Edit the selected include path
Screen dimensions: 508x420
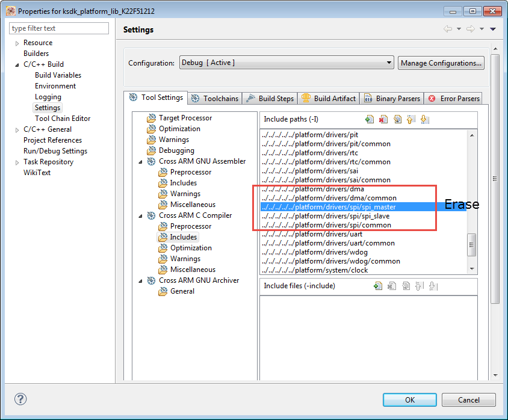(397, 120)
